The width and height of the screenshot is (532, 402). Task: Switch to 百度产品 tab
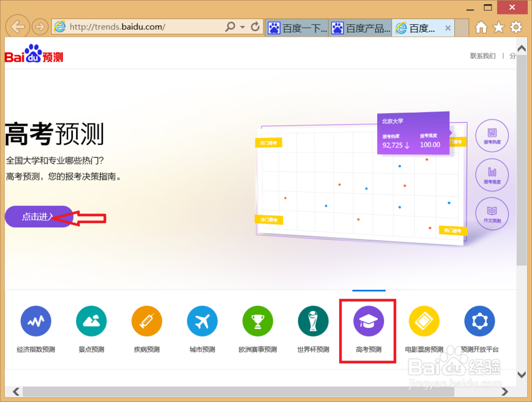360,28
